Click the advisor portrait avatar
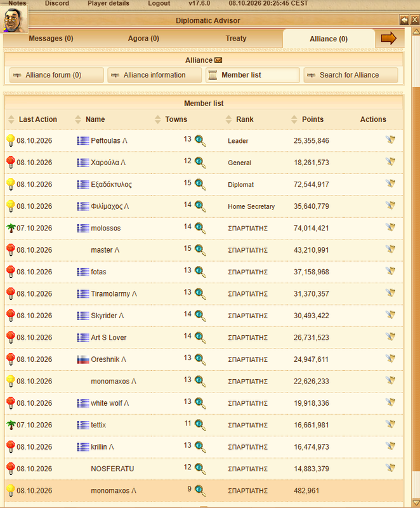Image resolution: width=420 pixels, height=508 pixels. click(x=13, y=20)
